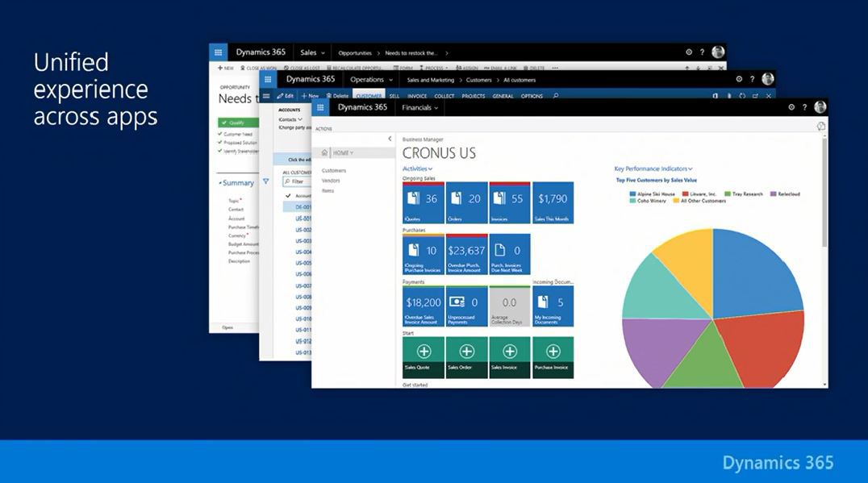Collapse Financials navigation pane chevron
Image resolution: width=868 pixels, height=483 pixels.
(x=390, y=139)
